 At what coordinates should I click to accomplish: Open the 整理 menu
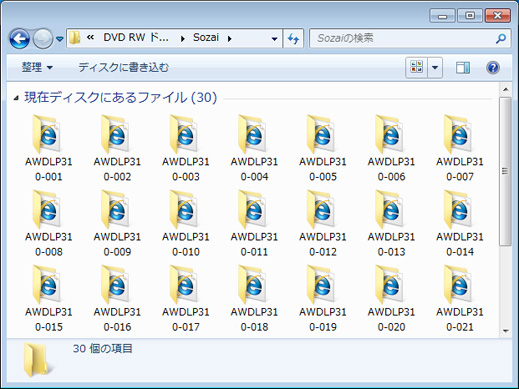coord(37,68)
